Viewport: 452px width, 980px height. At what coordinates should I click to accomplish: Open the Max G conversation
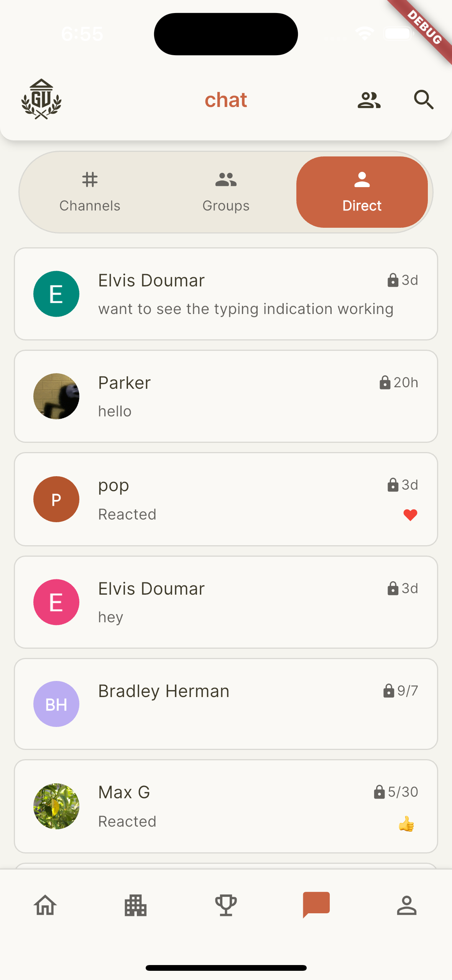click(x=245, y=806)
